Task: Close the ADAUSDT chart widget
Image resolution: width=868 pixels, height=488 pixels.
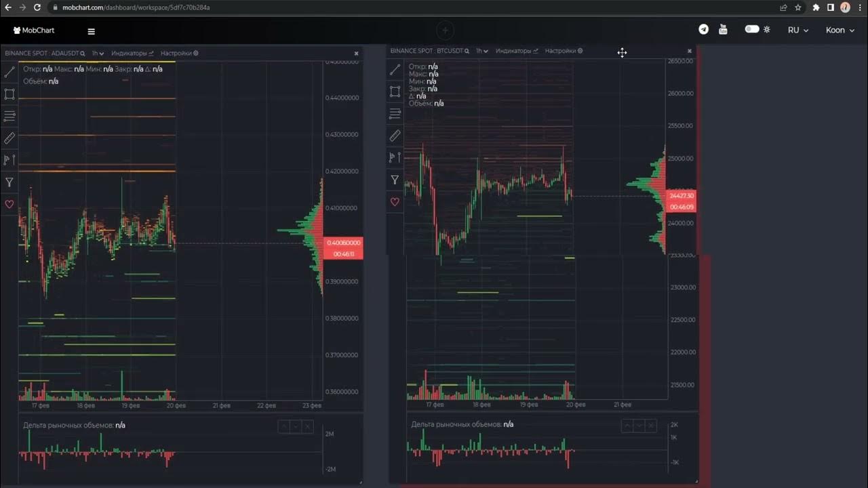Action: (356, 54)
